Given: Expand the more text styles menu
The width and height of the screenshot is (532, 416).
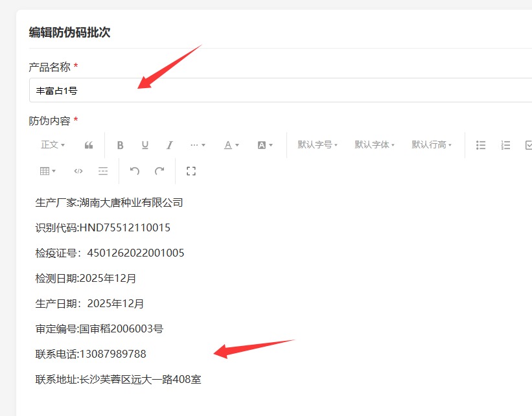Looking at the screenshot, I should (198, 145).
